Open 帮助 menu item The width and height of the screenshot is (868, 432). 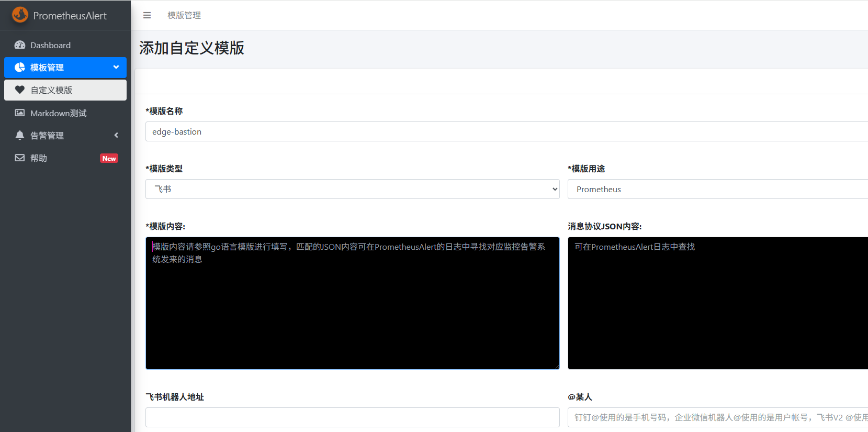coord(65,158)
